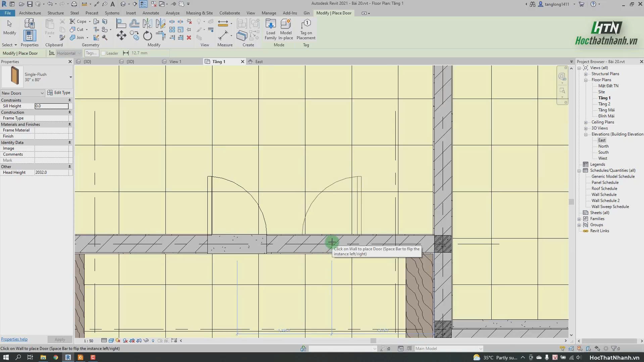The width and height of the screenshot is (644, 362).
Task: Click the Load Family button
Action: [270, 29]
